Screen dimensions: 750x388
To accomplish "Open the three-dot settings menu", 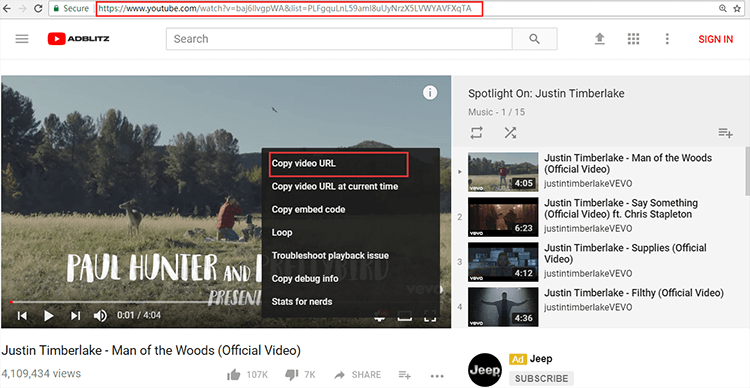I will [x=667, y=39].
